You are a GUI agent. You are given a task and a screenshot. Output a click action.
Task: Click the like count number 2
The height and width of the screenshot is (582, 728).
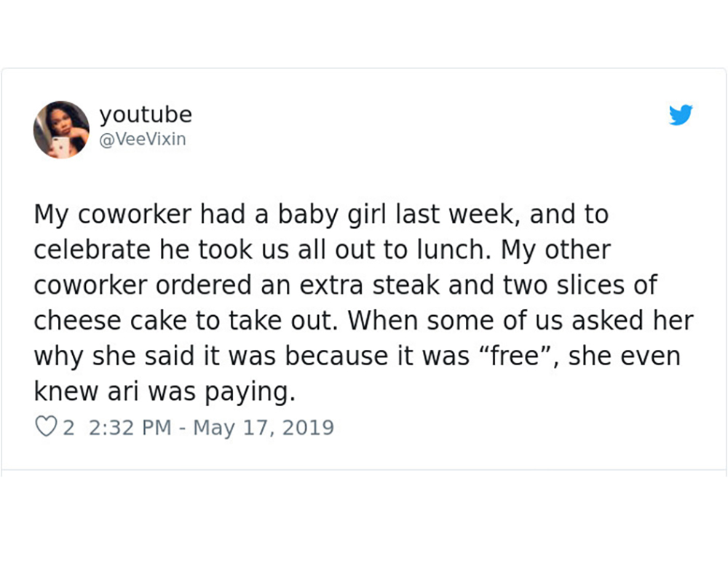pyautogui.click(x=68, y=426)
